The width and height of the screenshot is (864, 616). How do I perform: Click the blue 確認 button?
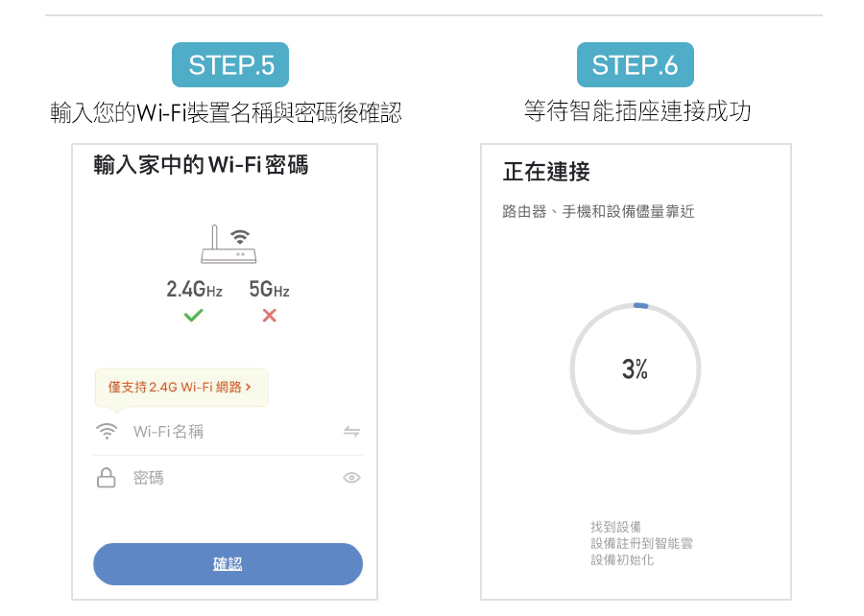pos(228,563)
